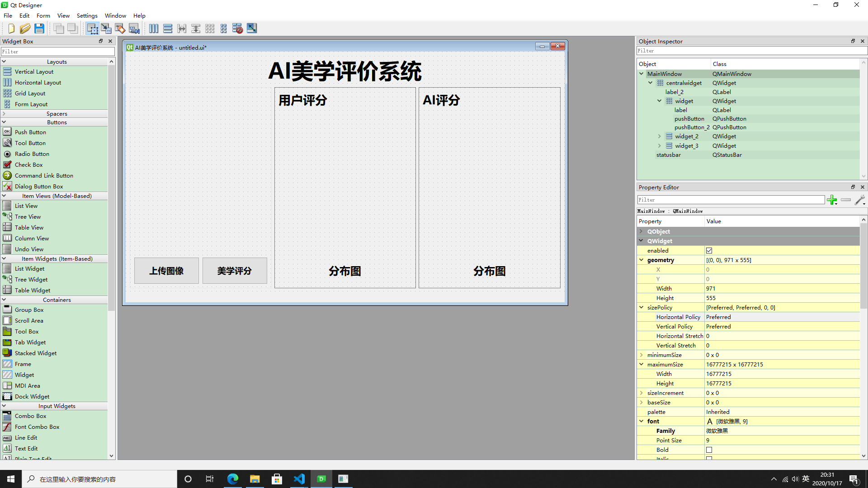868x488 pixels.
Task: Click Object Inspector filter field
Action: [751, 51]
